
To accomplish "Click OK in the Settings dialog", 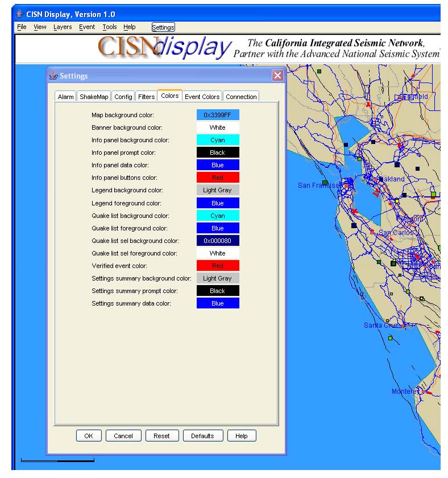I will point(89,436).
